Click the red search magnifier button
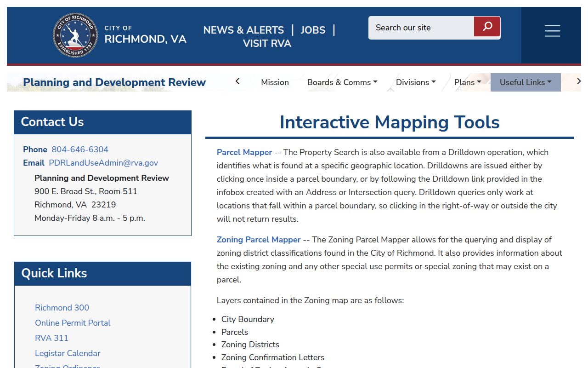 pos(487,27)
